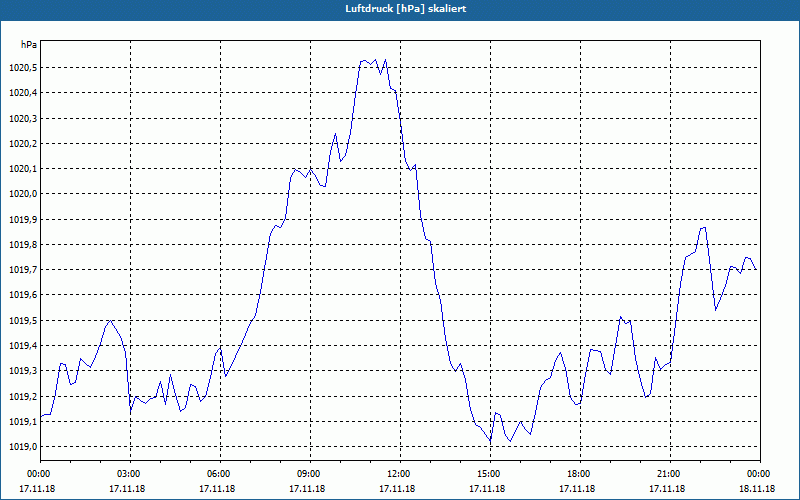Select the "06:00" time label

click(x=220, y=473)
